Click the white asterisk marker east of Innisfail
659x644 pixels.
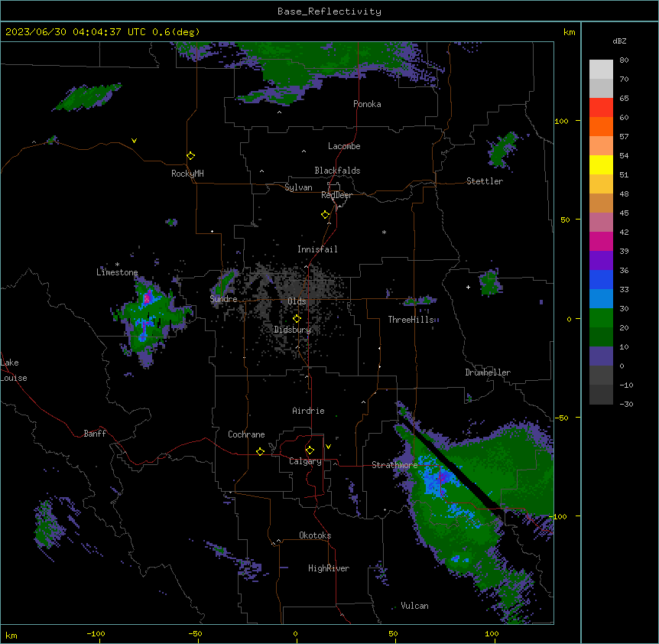tap(384, 232)
